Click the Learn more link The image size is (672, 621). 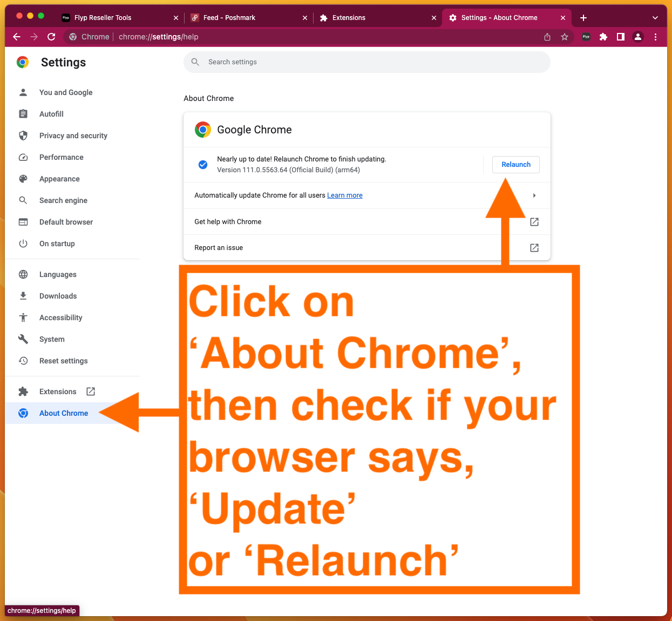(345, 195)
